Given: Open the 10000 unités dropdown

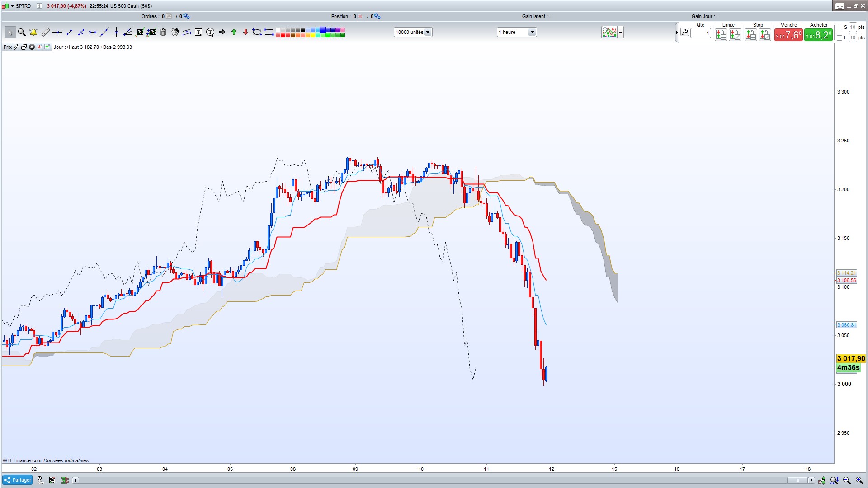Looking at the screenshot, I should tap(413, 32).
